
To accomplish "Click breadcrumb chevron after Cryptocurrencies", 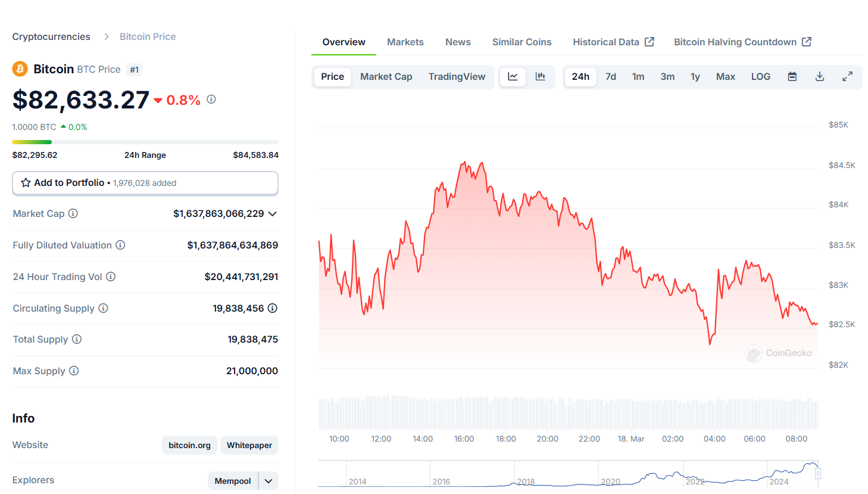I will point(107,37).
